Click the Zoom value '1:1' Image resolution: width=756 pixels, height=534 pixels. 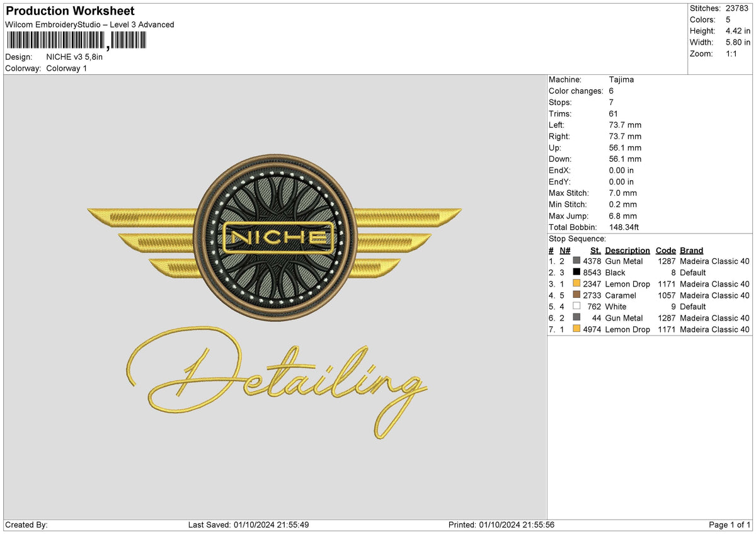(731, 54)
